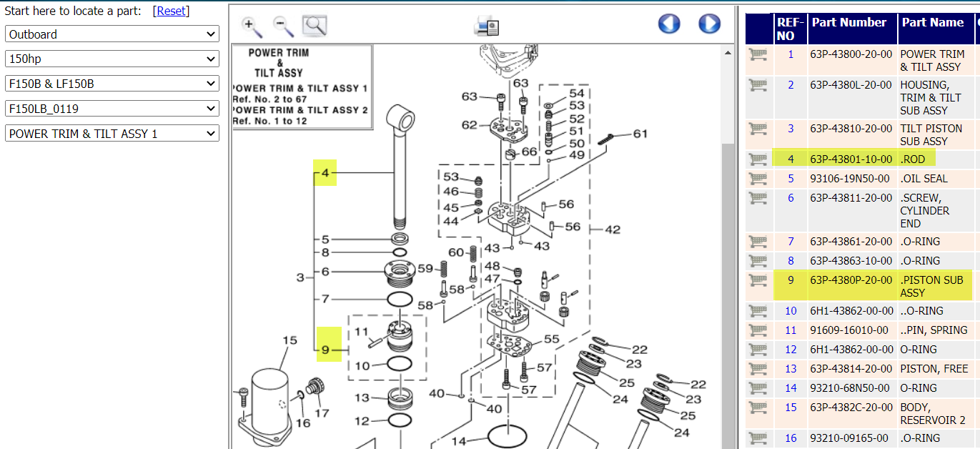The height and width of the screenshot is (449, 980).
Task: Select the zoom-to-area magnifier tool
Action: point(315,26)
